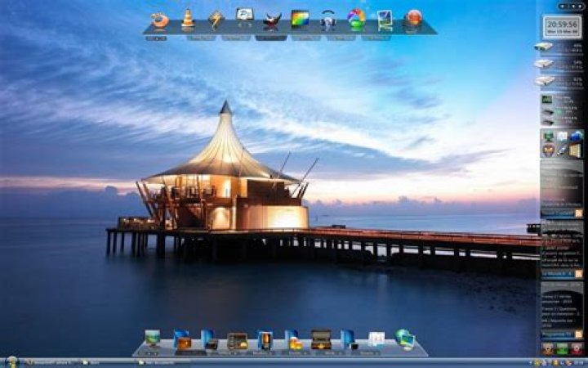Click the orange swirl icon in top dock
Image resolution: width=588 pixels, height=368 pixels.
coord(160,20)
